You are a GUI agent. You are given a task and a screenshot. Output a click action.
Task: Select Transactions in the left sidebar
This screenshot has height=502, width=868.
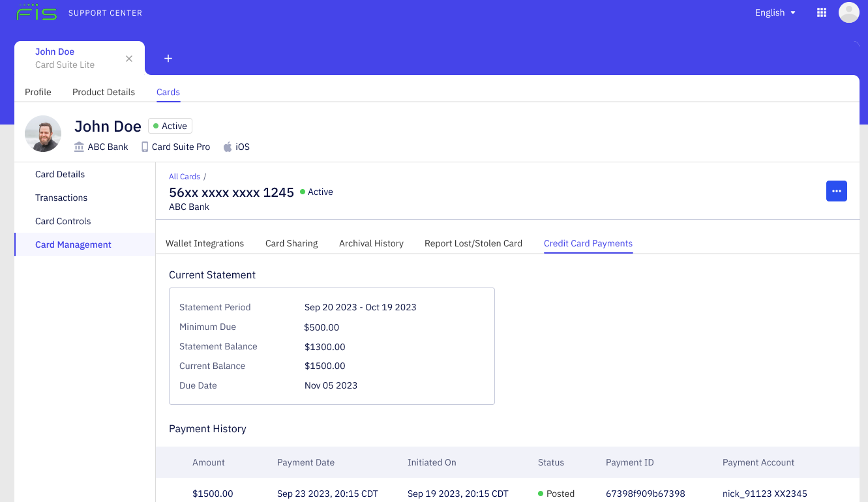[x=61, y=198]
